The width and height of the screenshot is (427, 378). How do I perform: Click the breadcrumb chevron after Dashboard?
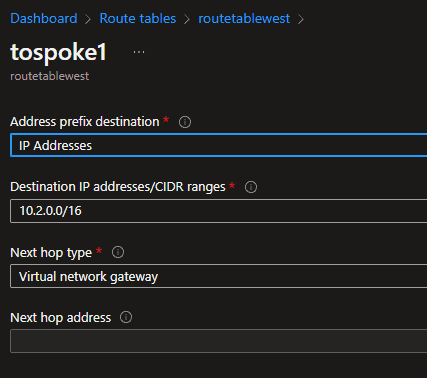[x=88, y=19]
